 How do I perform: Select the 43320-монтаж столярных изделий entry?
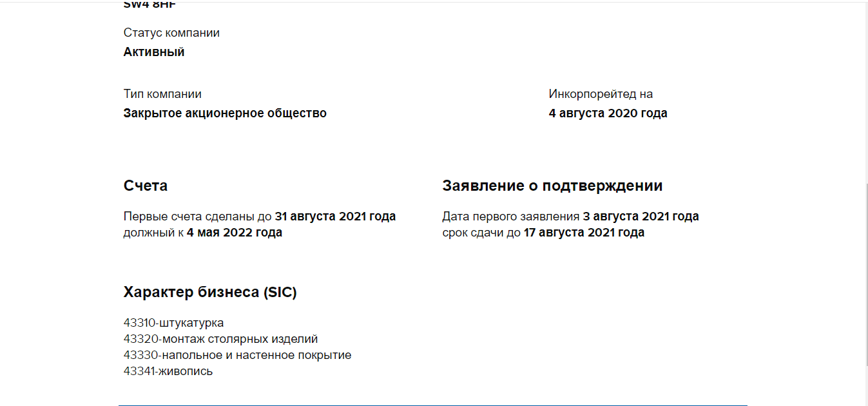(x=220, y=339)
